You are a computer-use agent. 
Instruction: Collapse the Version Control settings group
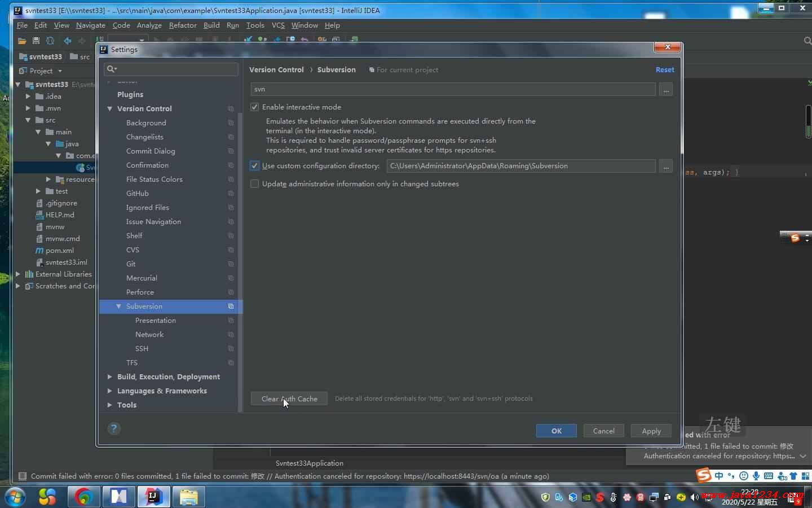[110, 109]
